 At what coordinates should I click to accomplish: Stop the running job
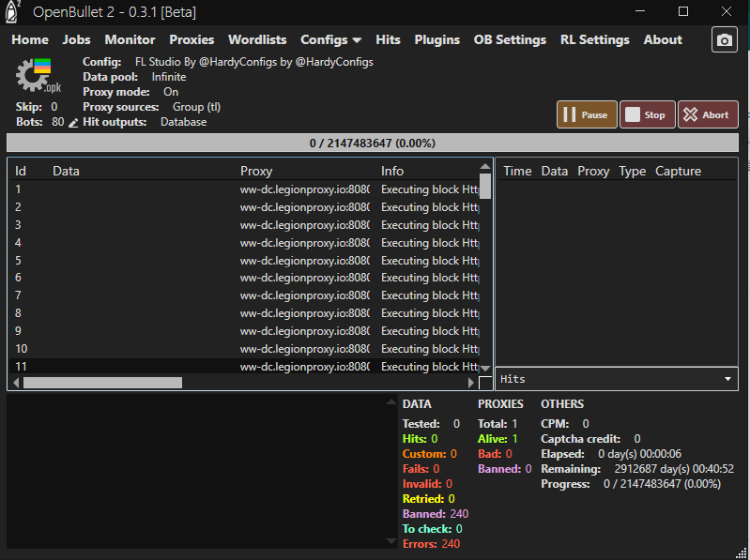tap(647, 114)
